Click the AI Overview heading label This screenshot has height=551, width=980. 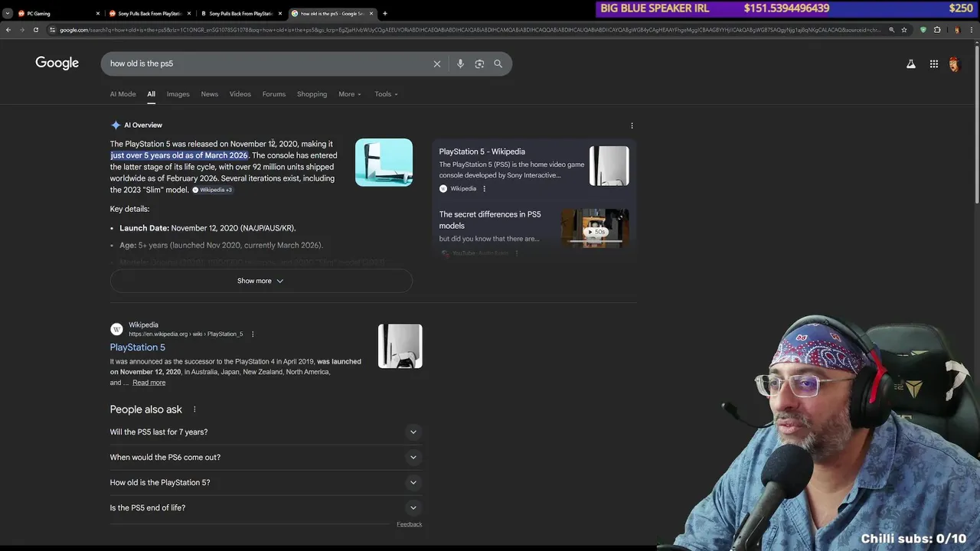(143, 126)
